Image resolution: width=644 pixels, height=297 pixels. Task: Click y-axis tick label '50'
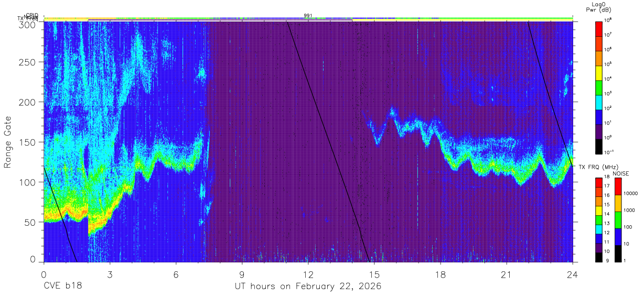(31, 222)
